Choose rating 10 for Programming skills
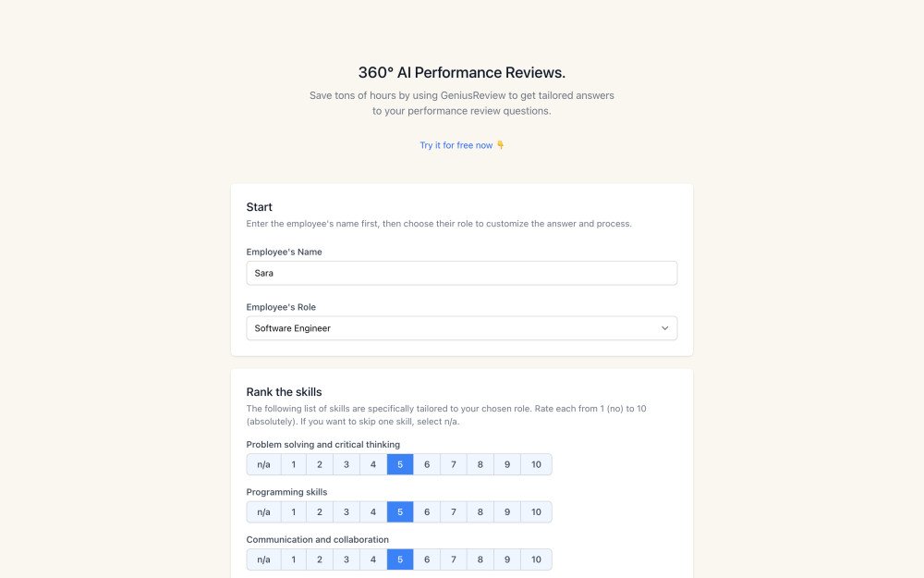Viewport: 924px width, 578px height. click(x=536, y=512)
